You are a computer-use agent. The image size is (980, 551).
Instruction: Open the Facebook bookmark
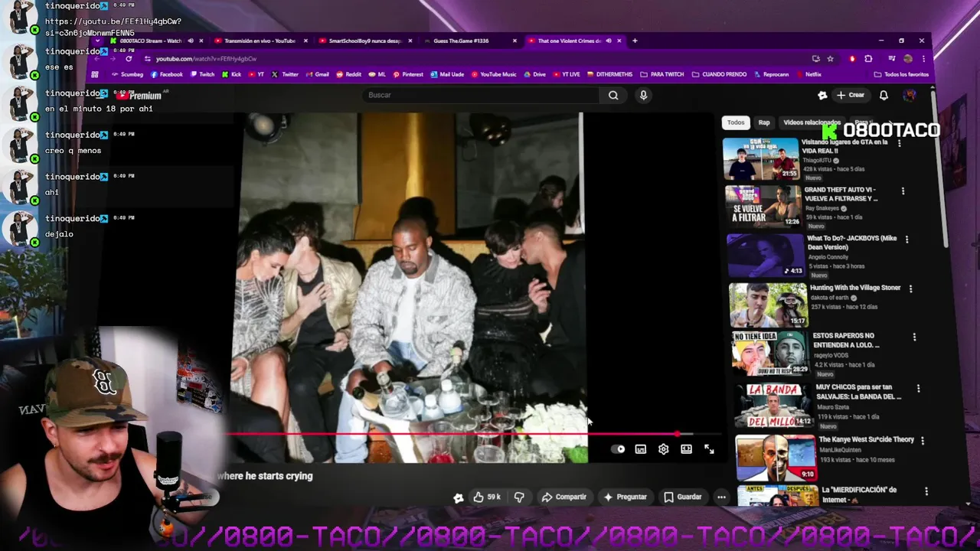click(167, 74)
